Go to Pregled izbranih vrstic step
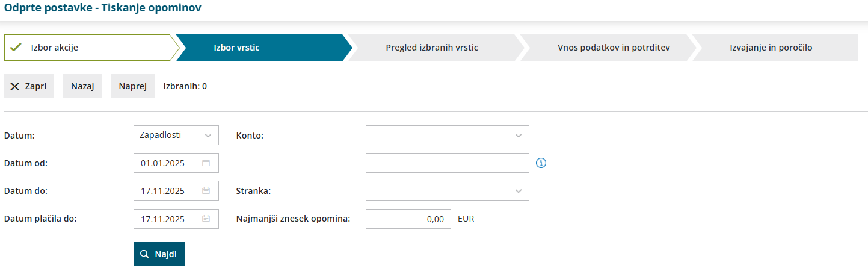Screen dimensions: 868x271 pos(431,48)
